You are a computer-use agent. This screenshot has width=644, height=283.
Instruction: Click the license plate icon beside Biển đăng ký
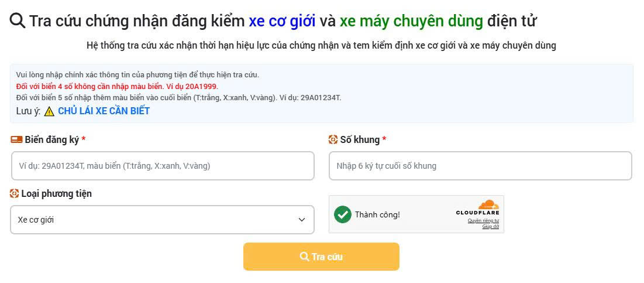click(x=16, y=139)
